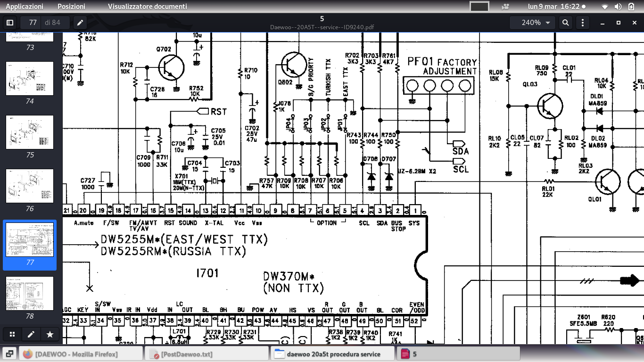Screen dimensions: 644x362
Task: Open Visualizzatore documenti app menu
Action: [147, 7]
